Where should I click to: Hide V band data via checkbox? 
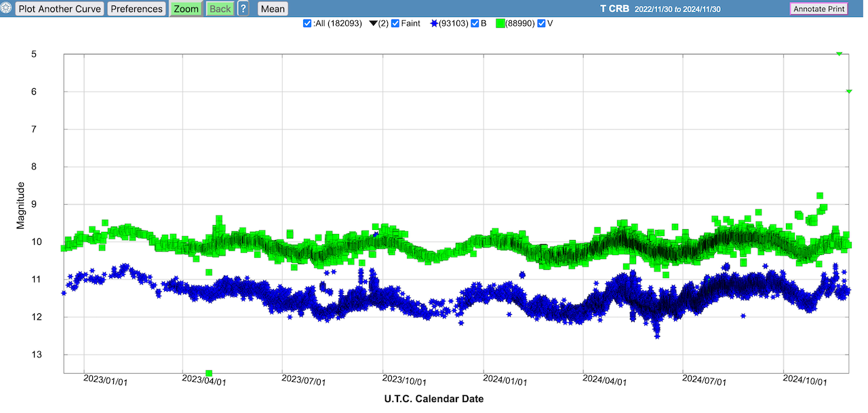[541, 24]
